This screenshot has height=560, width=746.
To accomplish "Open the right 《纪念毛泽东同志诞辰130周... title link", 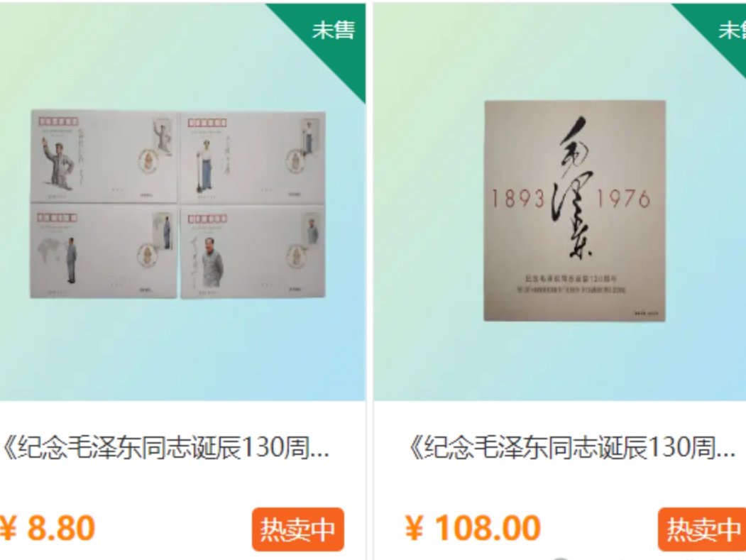I will (572, 448).
